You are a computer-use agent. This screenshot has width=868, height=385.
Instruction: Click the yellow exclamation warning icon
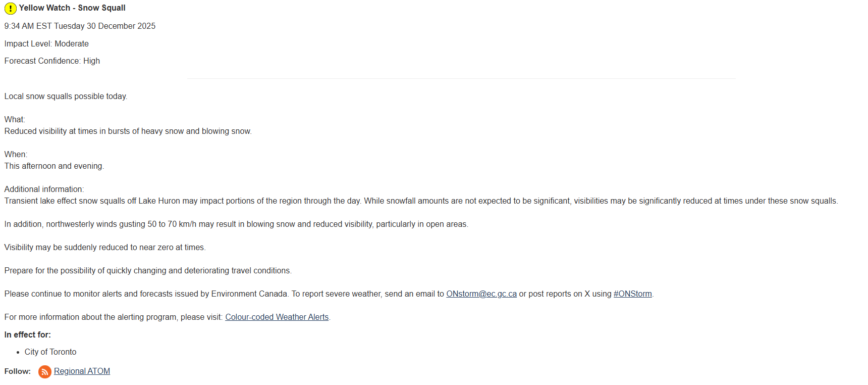[11, 9]
